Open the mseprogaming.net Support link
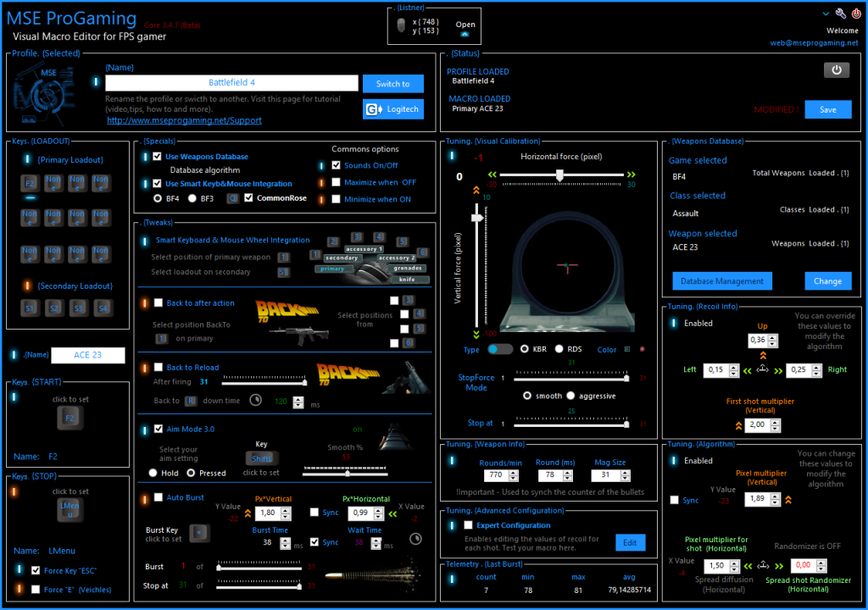 click(184, 120)
